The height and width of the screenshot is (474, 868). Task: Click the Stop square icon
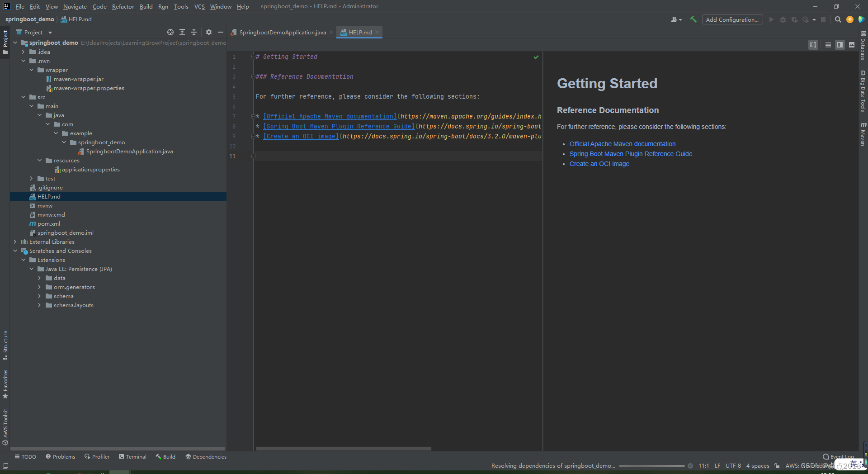coord(823,19)
